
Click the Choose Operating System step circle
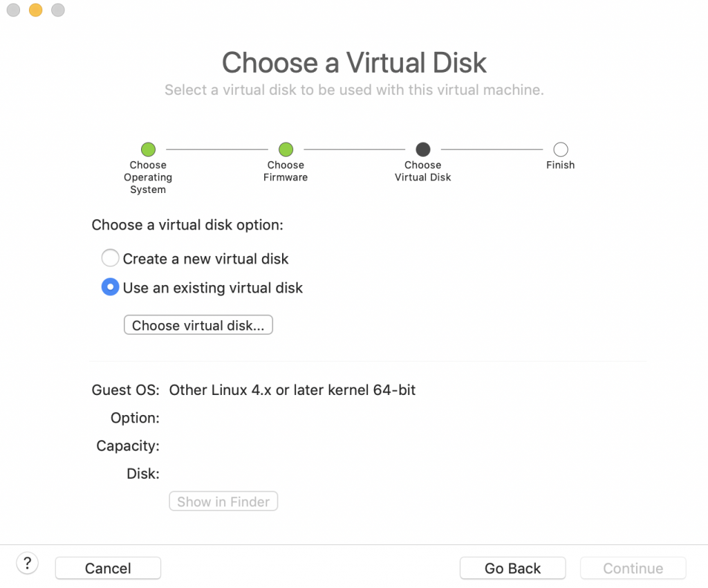[x=148, y=149]
